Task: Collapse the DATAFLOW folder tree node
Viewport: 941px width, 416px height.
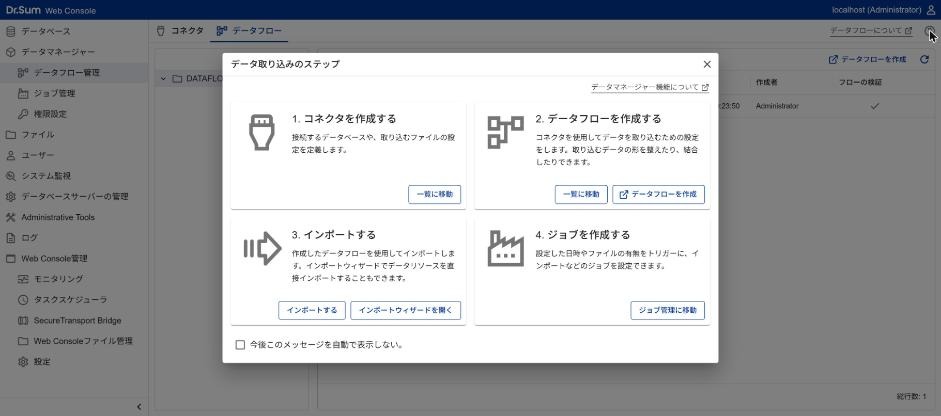Action: pyautogui.click(x=163, y=79)
